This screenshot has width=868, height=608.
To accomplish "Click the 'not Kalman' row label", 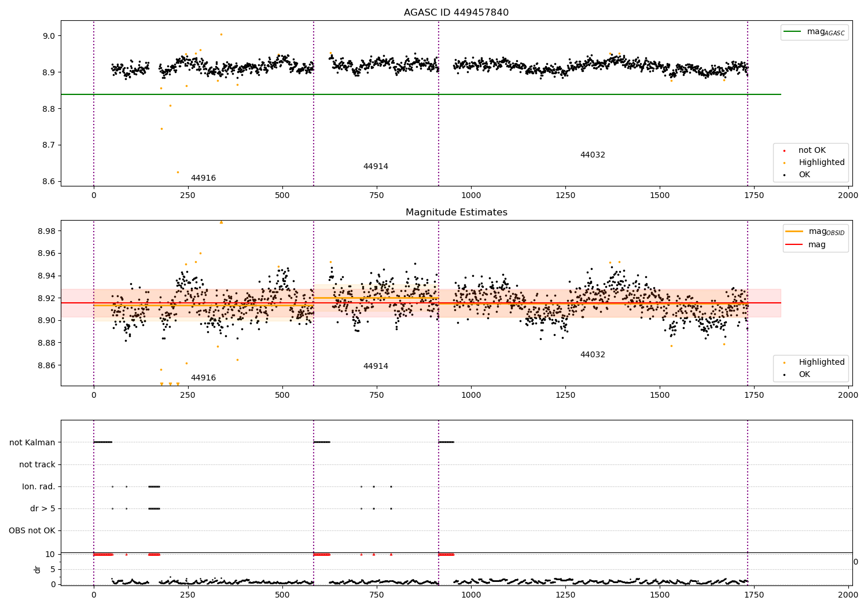I will (x=32, y=442).
